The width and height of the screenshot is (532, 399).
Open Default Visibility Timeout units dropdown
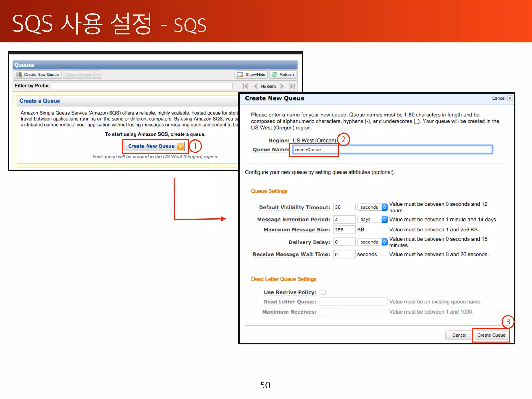(x=372, y=207)
